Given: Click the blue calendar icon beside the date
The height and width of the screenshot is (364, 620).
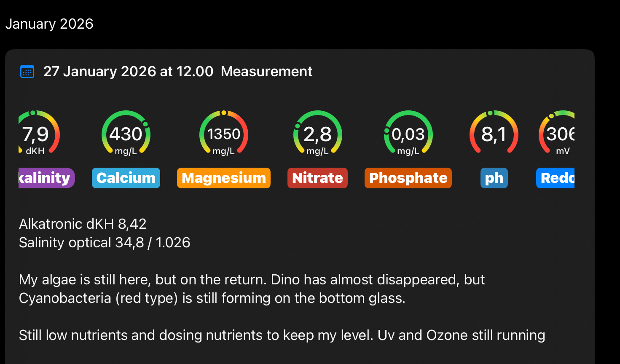Looking at the screenshot, I should pyautogui.click(x=27, y=72).
